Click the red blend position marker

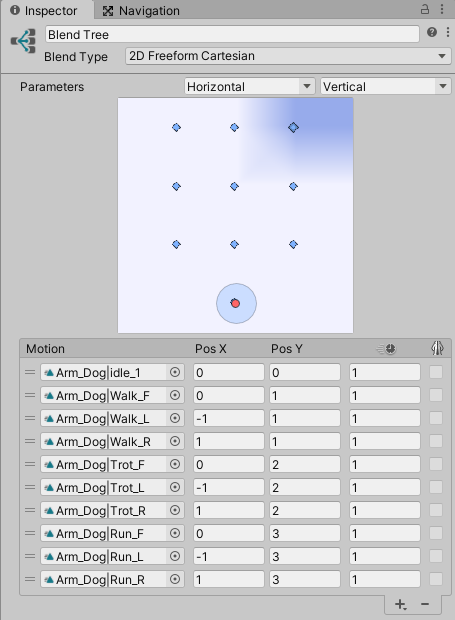click(235, 303)
